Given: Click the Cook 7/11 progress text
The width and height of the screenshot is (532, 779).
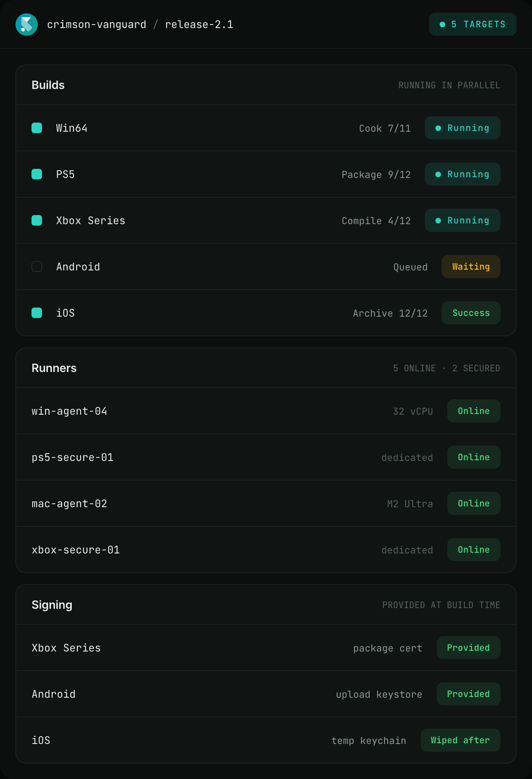Looking at the screenshot, I should coord(385,128).
